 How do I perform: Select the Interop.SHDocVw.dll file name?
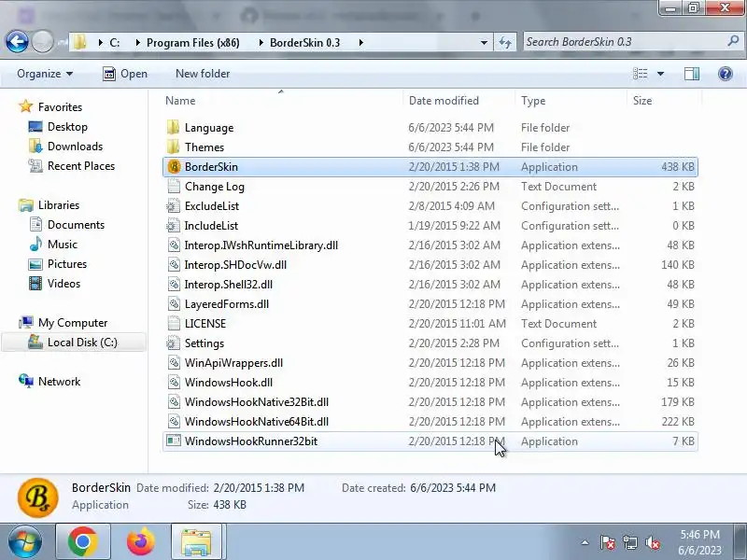click(x=235, y=265)
